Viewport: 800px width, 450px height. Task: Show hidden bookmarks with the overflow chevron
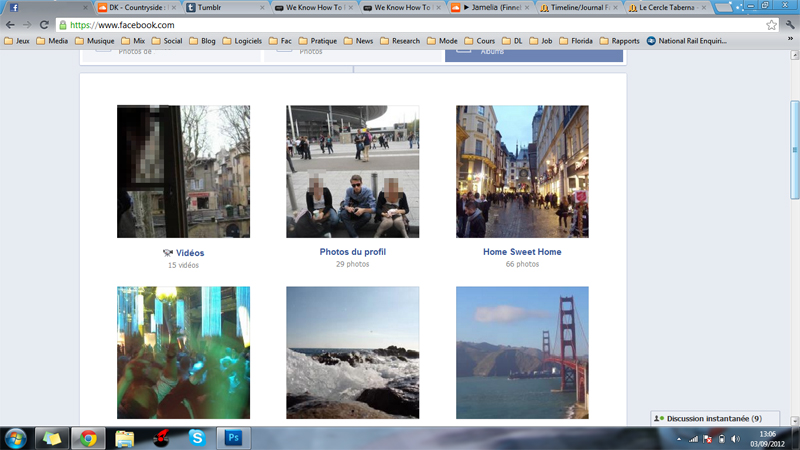pyautogui.click(x=790, y=39)
